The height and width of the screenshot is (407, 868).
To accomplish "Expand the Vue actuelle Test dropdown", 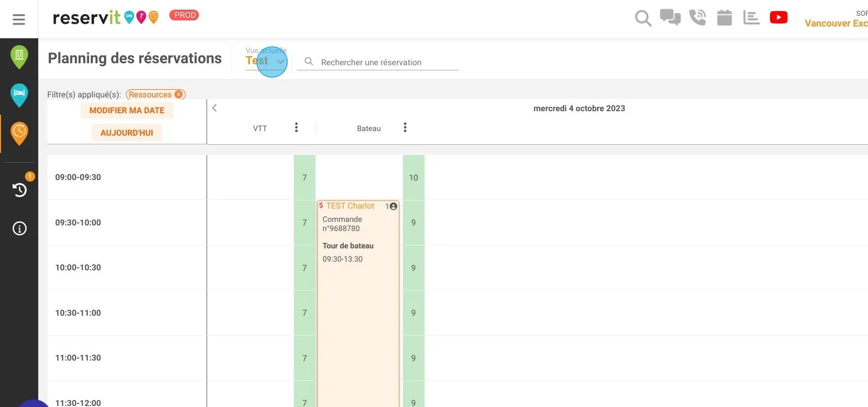I will click(x=266, y=61).
